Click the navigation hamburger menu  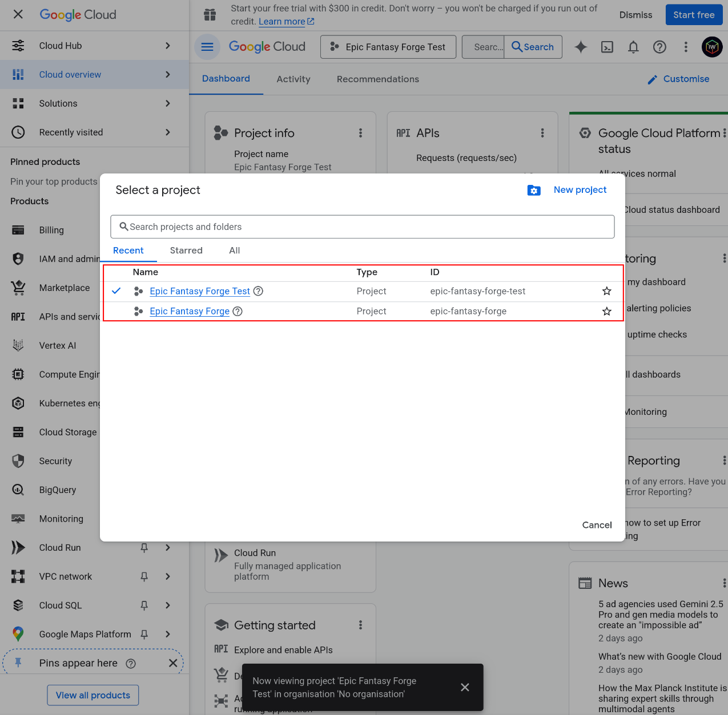click(207, 47)
